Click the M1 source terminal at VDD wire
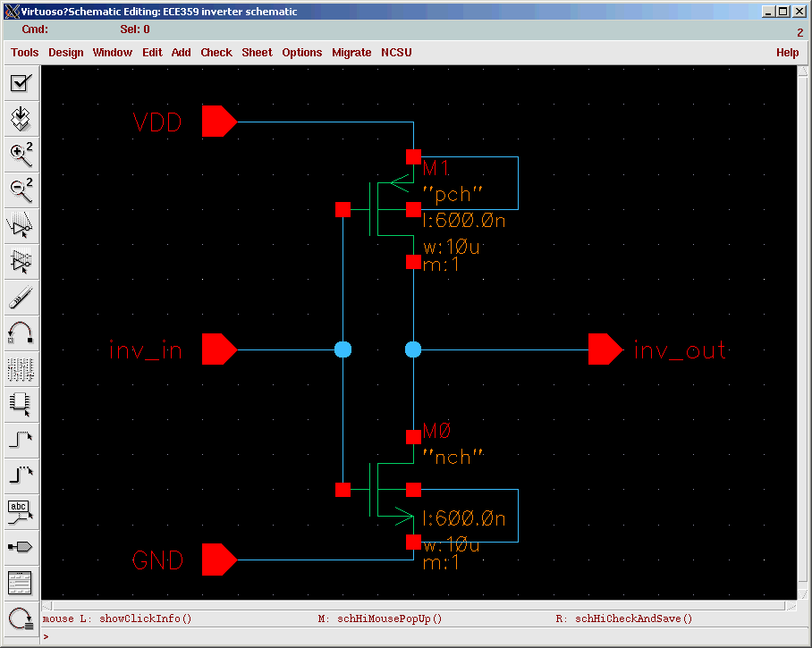This screenshot has width=812, height=648. 413,156
